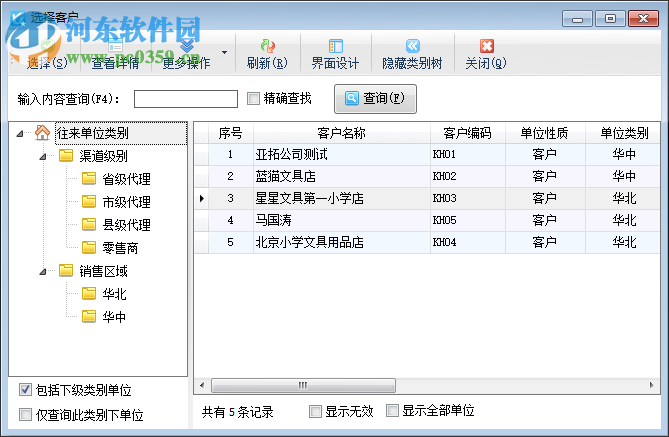Viewport: 669px width, 437px height.
Task: Click the 更多操作 toolbar button
Action: [186, 54]
